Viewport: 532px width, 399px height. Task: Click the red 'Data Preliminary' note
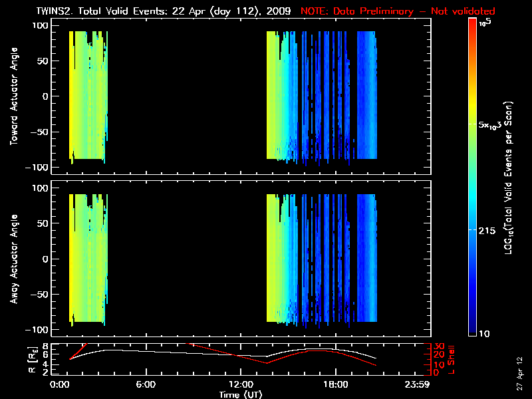398,11
